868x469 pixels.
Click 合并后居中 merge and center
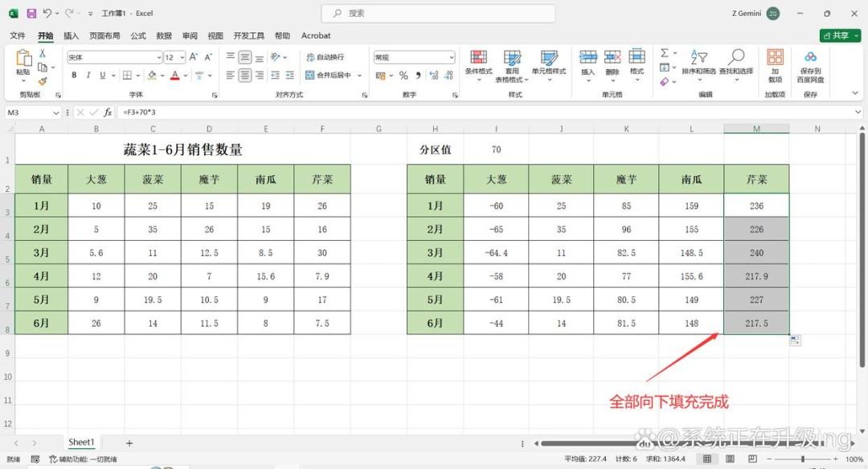pos(328,75)
